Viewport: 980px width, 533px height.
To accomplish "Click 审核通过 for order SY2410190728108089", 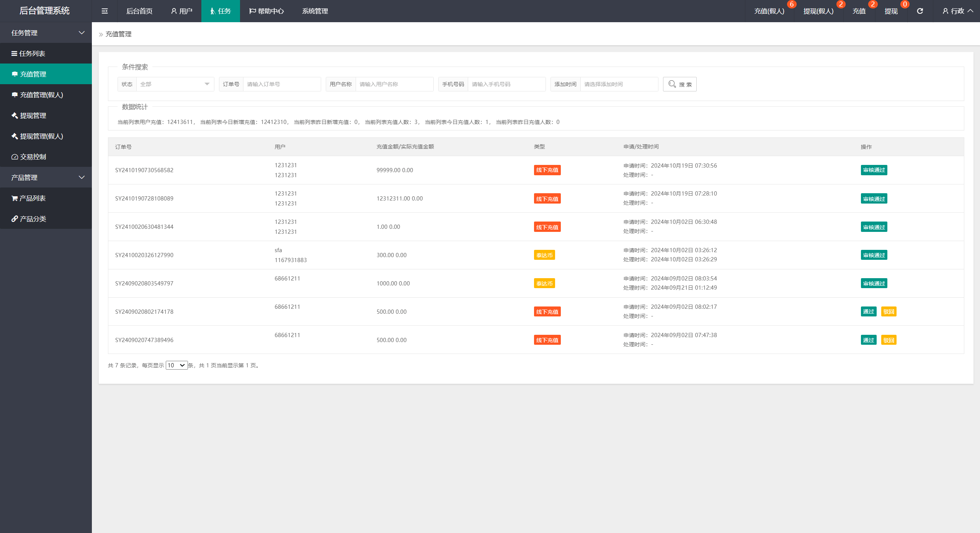I will click(x=874, y=199).
